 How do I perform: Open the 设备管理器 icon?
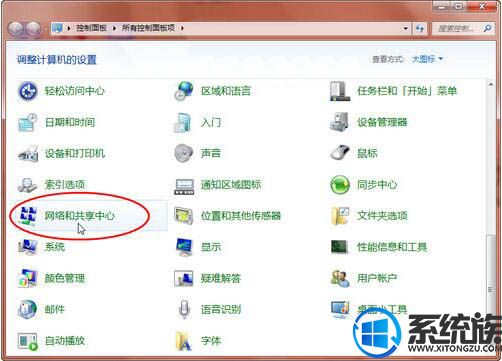click(x=340, y=122)
